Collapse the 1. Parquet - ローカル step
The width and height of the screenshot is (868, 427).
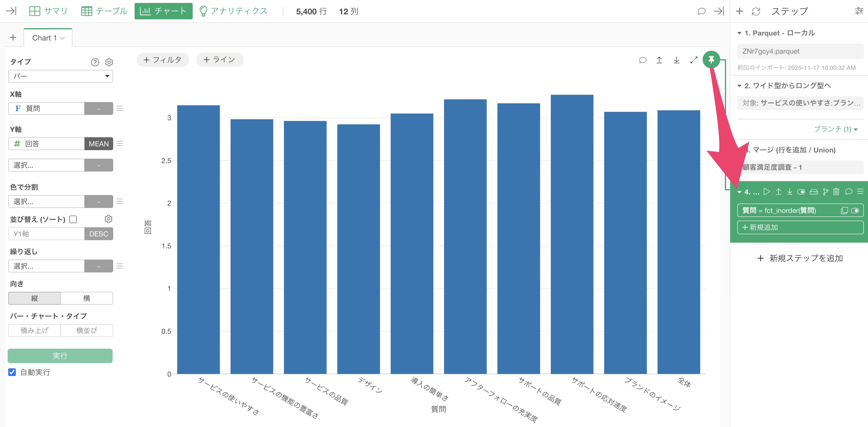[x=739, y=33]
